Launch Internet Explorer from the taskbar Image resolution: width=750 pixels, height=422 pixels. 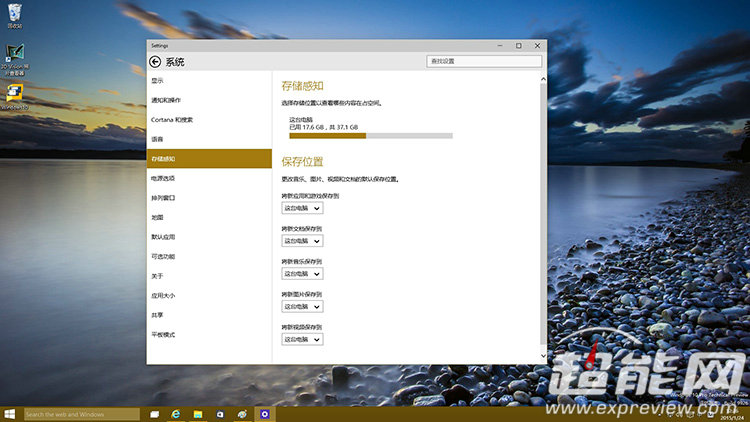(x=176, y=413)
